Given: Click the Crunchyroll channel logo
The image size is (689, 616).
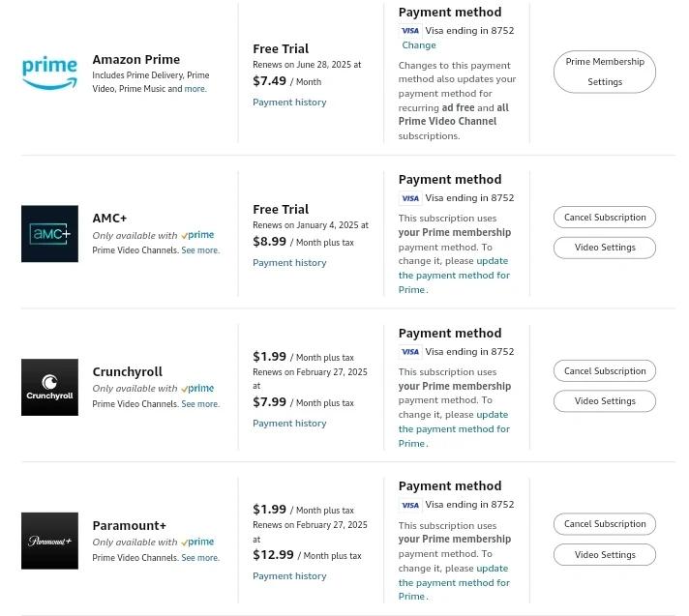Looking at the screenshot, I should click(x=49, y=387).
